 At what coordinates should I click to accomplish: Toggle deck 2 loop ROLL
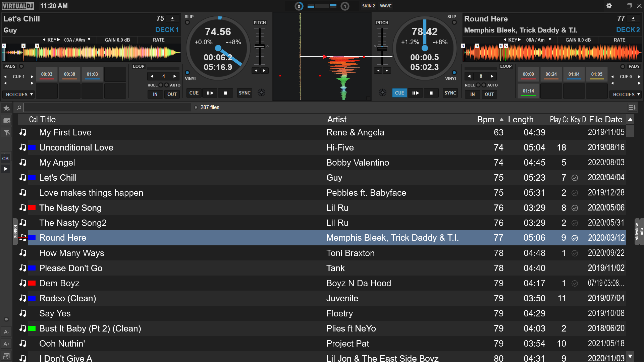[478, 85]
